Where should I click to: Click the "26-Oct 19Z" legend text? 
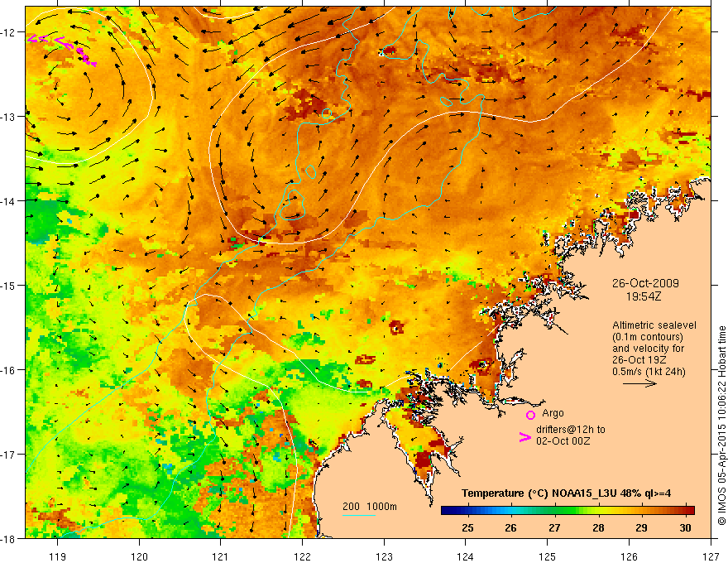point(638,360)
